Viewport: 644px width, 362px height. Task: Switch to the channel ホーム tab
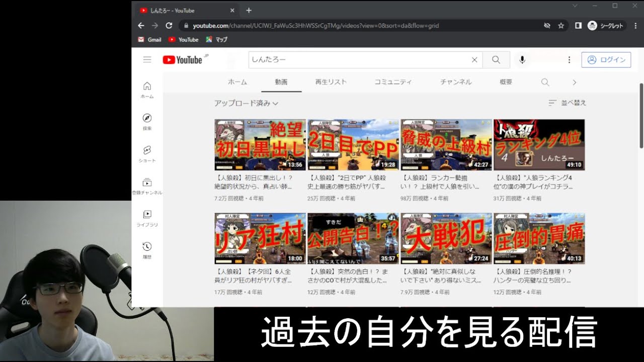click(237, 82)
